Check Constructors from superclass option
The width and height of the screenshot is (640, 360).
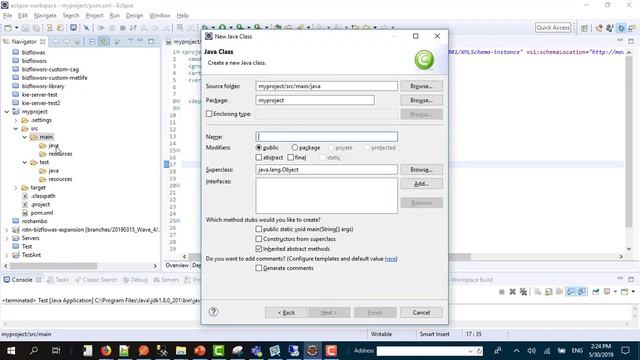point(258,239)
